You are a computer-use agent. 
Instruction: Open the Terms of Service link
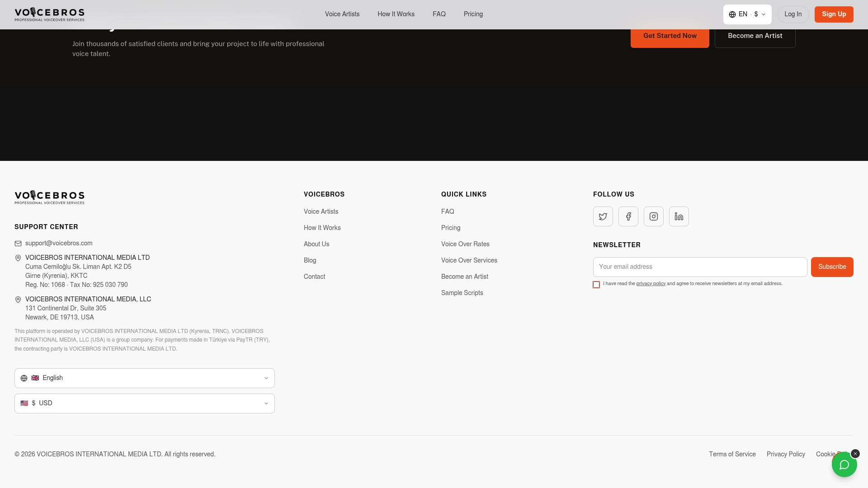point(732,454)
